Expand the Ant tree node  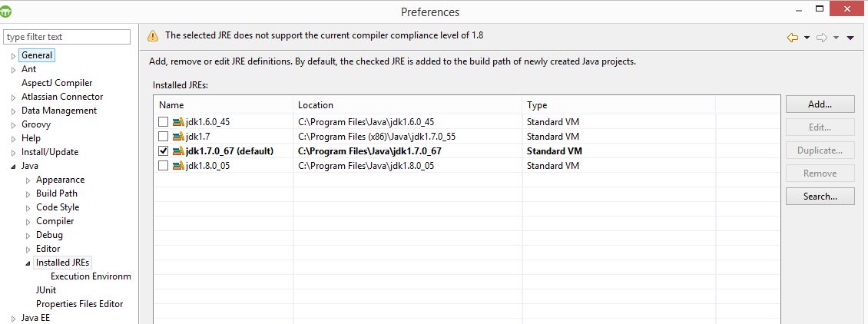(x=13, y=70)
